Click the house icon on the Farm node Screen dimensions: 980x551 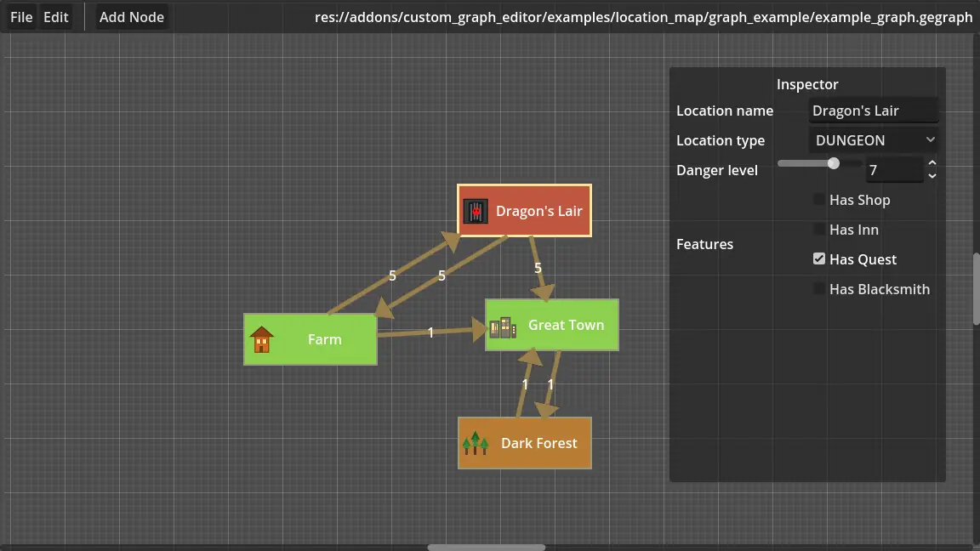pos(262,339)
